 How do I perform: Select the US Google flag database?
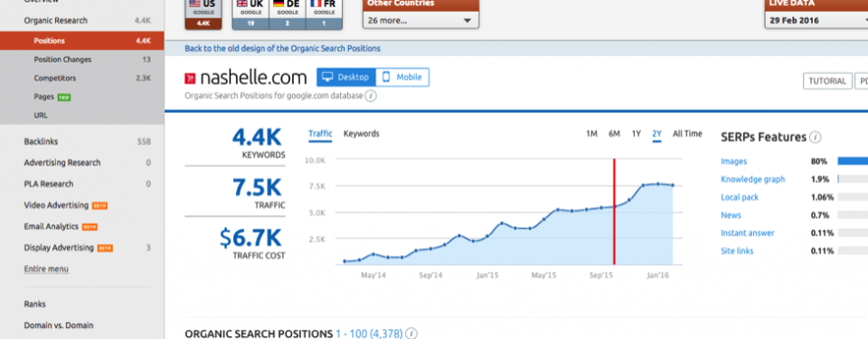203,14
